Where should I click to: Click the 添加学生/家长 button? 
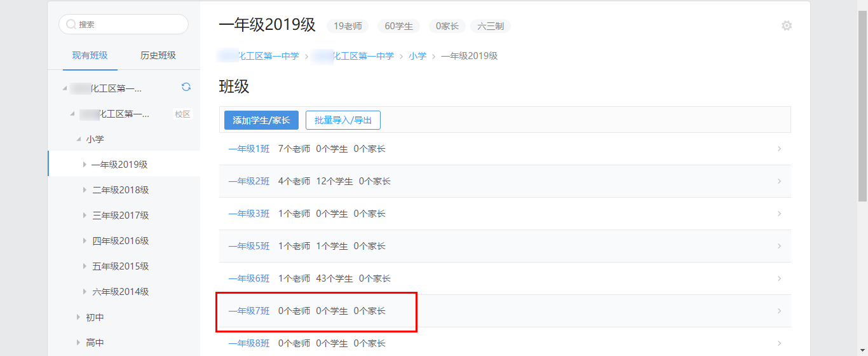[x=261, y=120]
